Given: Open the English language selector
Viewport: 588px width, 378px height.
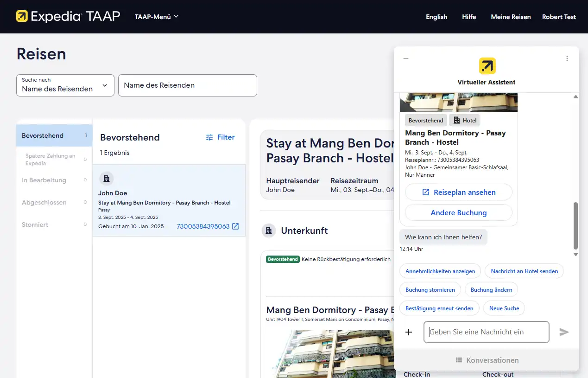Looking at the screenshot, I should pyautogui.click(x=436, y=17).
